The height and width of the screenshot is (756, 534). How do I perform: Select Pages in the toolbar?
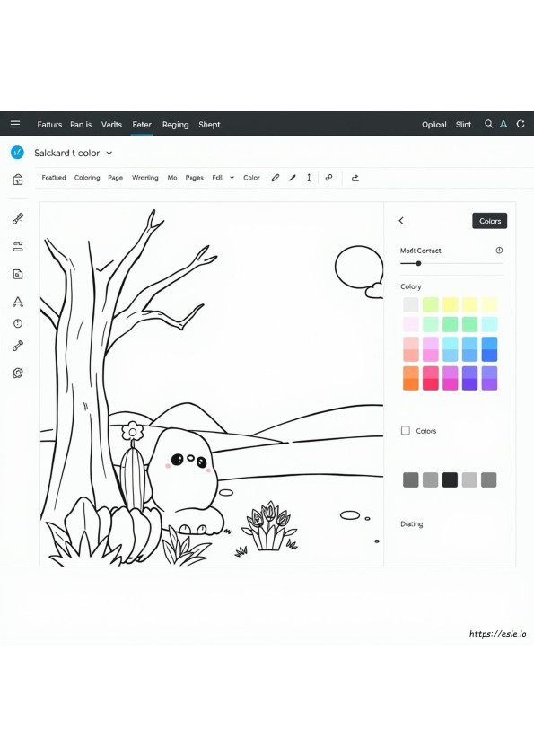point(194,178)
